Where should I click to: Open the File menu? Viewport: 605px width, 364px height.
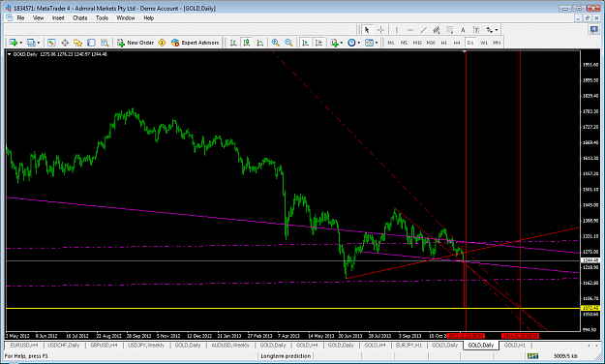20,17
